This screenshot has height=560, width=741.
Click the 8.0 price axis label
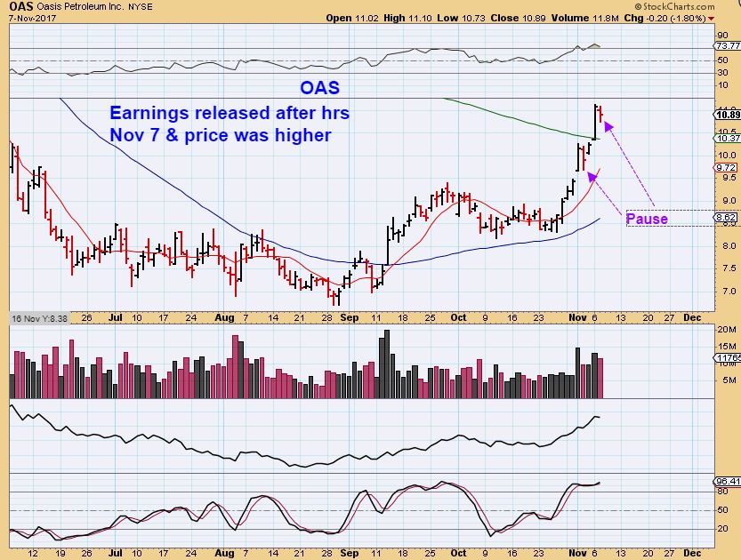(x=729, y=246)
